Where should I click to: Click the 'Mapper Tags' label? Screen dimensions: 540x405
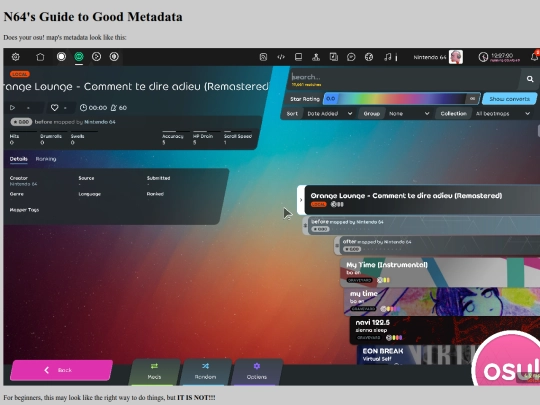[x=24, y=210]
